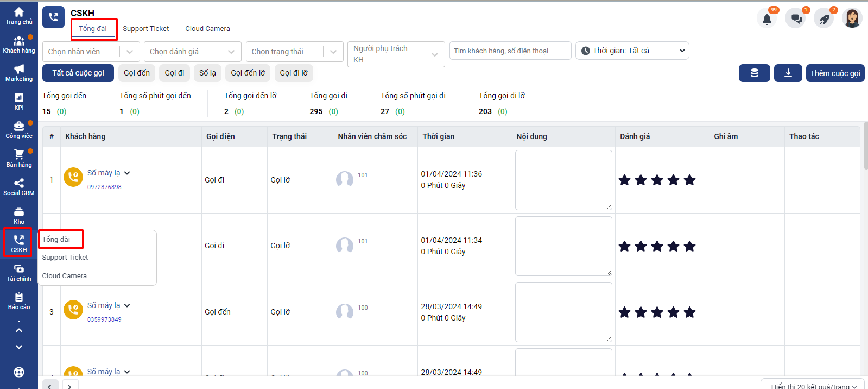Screen dimensions: 868x389
Task: Open the Chọn trạng thái dropdown
Action: (x=294, y=52)
